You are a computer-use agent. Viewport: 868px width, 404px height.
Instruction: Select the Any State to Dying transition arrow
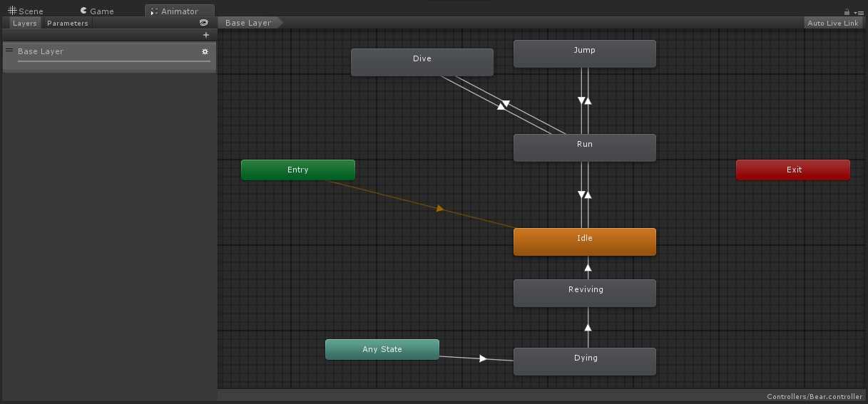tap(483, 358)
